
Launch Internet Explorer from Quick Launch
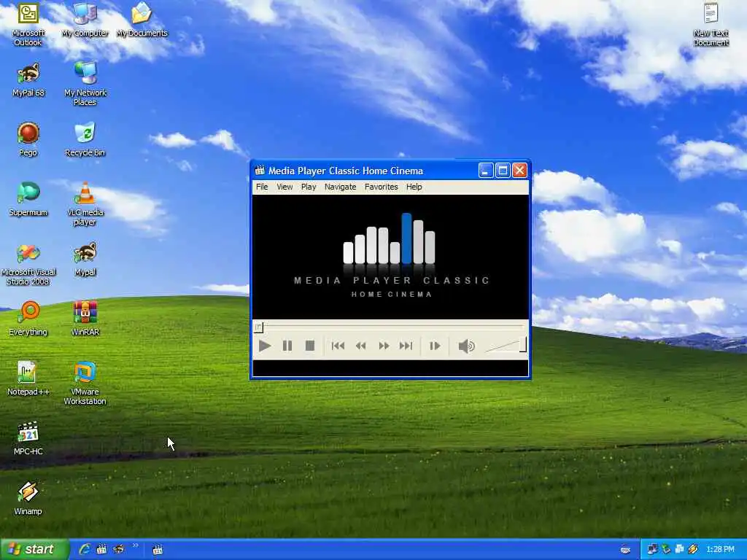[x=85, y=549]
